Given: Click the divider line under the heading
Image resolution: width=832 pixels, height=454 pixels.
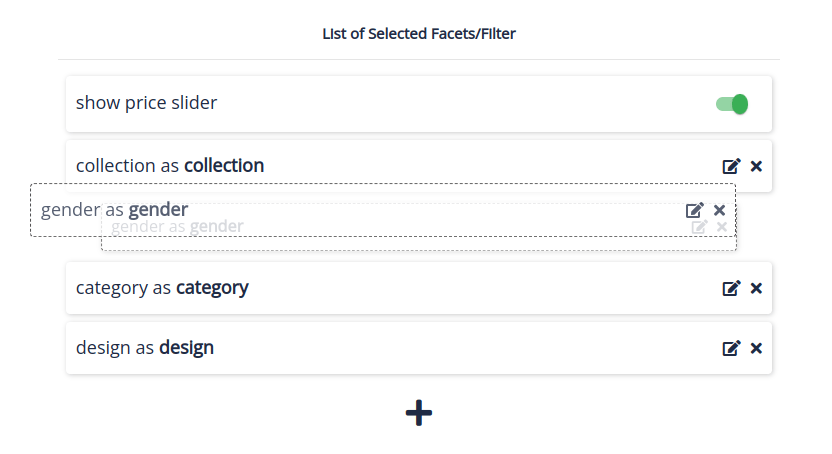Looking at the screenshot, I should click(418, 59).
